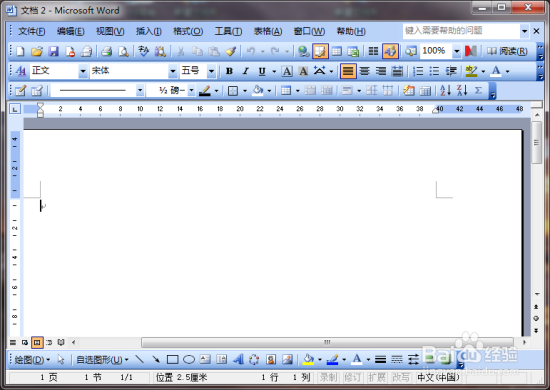The width and height of the screenshot is (550, 390).
Task: Save the document with the floppy disk icon
Action: click(53, 52)
